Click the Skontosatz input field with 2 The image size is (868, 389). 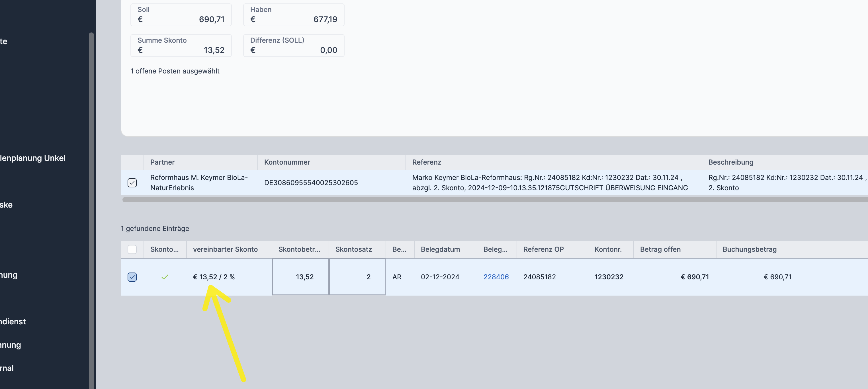click(x=357, y=277)
